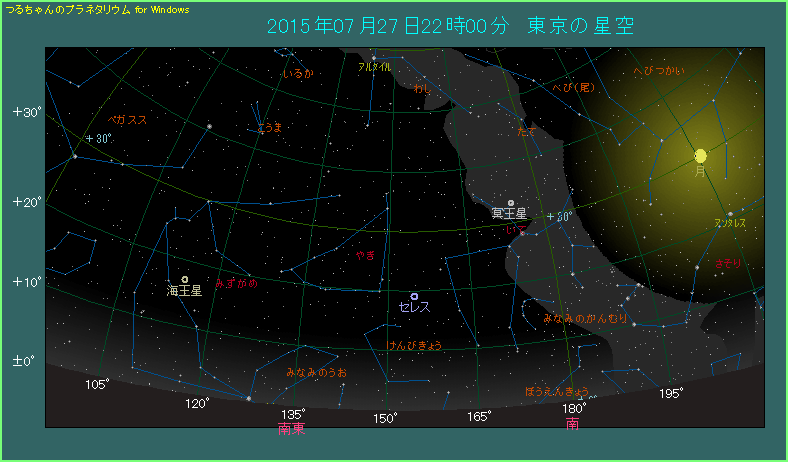
Task: Select the Neptune (海王星) marker
Action: [x=185, y=280]
